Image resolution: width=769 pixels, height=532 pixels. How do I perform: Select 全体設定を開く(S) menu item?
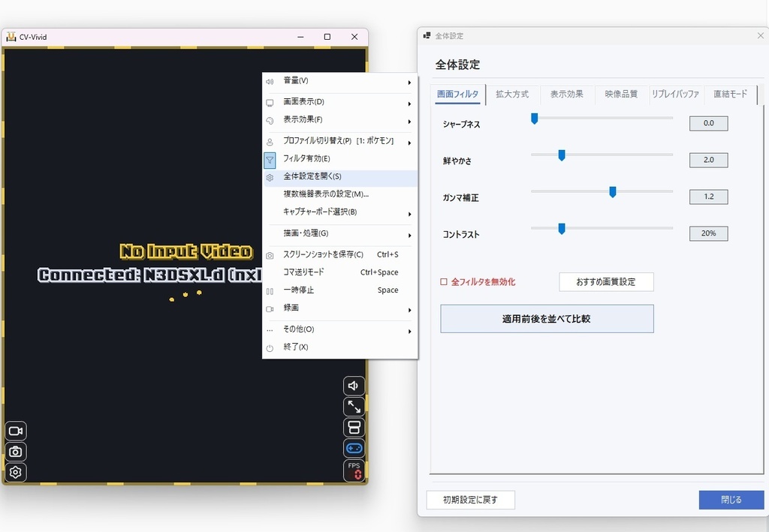click(340, 177)
